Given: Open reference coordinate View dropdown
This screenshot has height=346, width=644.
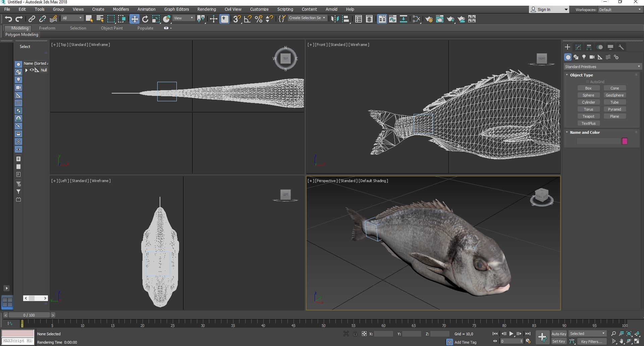Looking at the screenshot, I should (x=184, y=18).
